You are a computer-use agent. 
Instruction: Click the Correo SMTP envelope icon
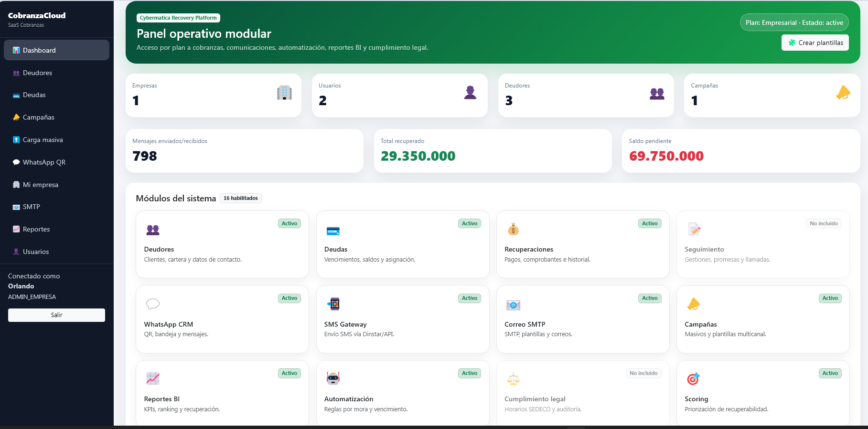click(513, 305)
